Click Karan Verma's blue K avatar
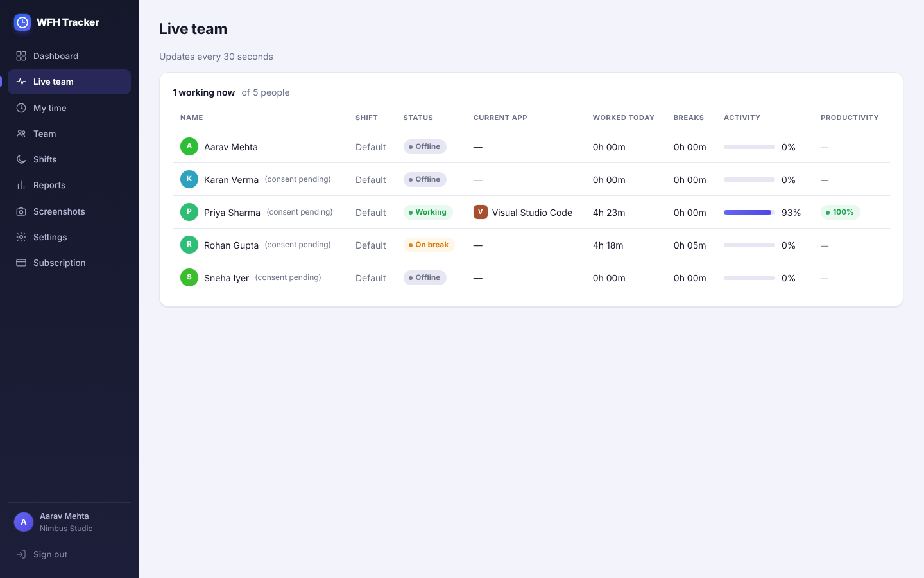The width and height of the screenshot is (924, 578). pos(189,179)
